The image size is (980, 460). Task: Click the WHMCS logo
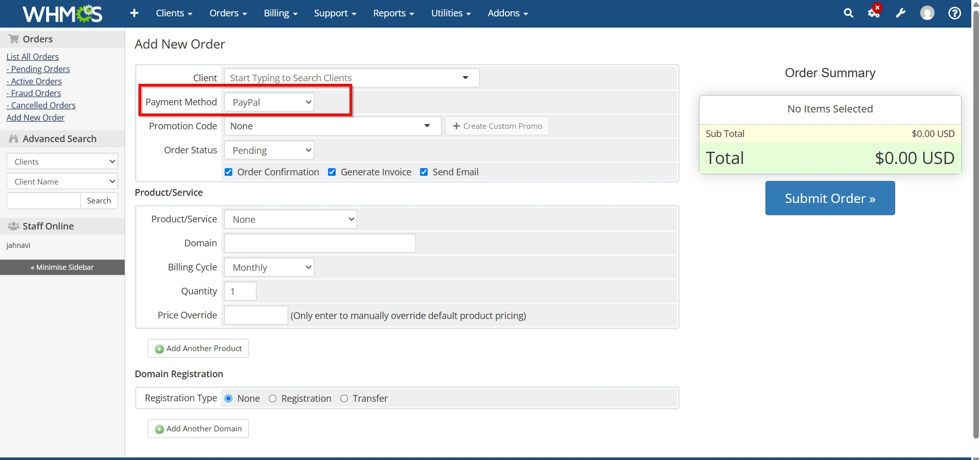point(62,14)
